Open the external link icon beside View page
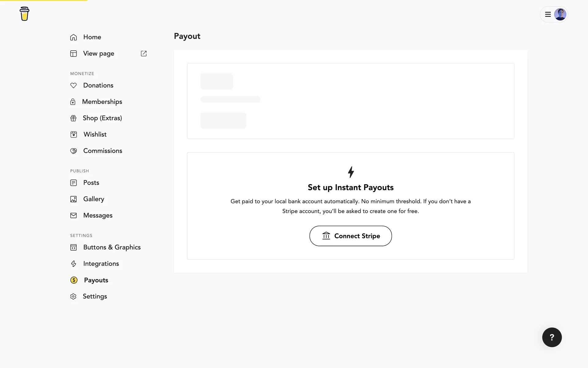Screen dimensions: 588x368 click(144, 54)
